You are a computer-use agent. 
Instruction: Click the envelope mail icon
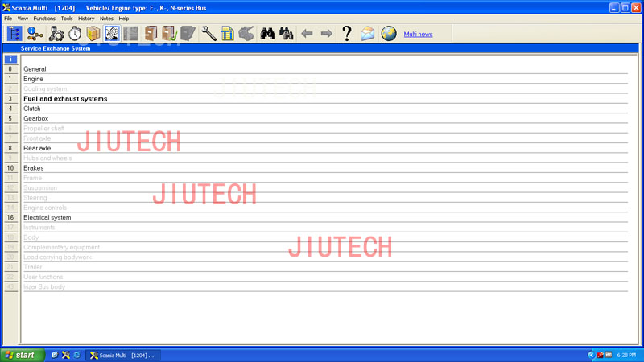pos(368,34)
